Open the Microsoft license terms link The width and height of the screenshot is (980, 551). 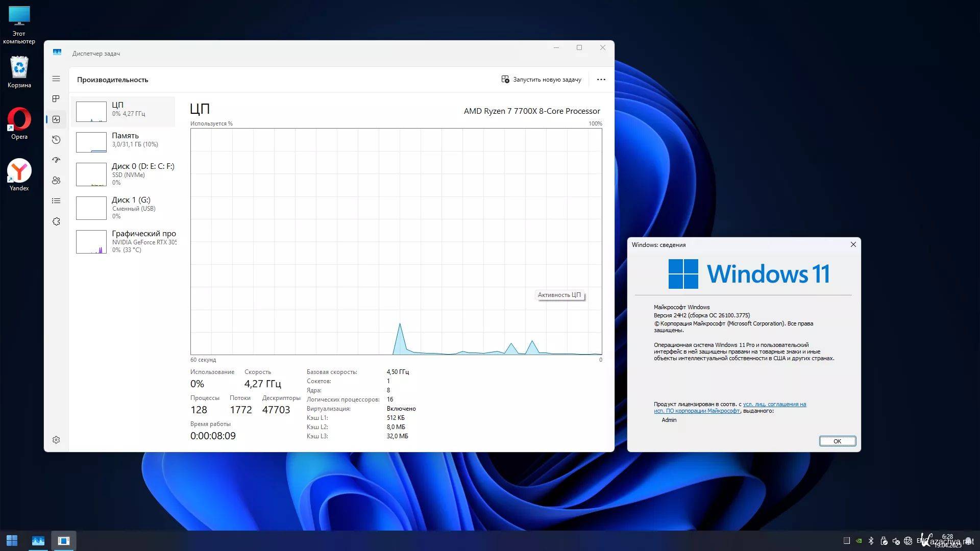[774, 405]
